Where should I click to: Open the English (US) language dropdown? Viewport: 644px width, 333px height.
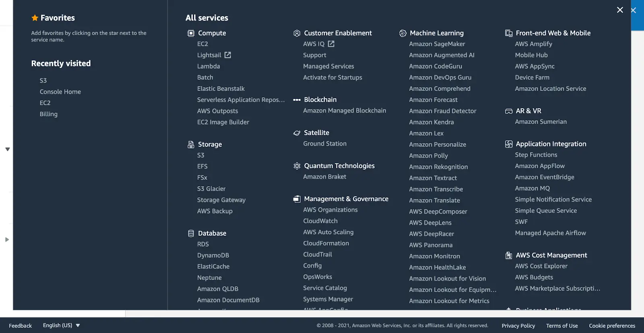62,325
